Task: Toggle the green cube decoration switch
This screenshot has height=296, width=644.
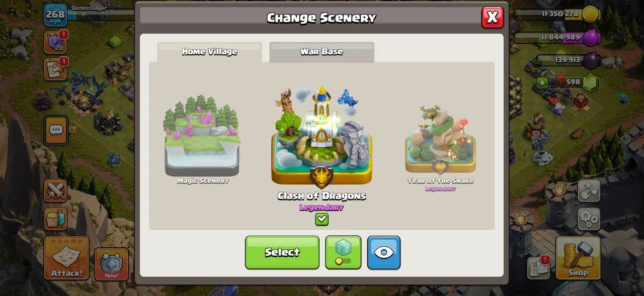Action: click(343, 252)
